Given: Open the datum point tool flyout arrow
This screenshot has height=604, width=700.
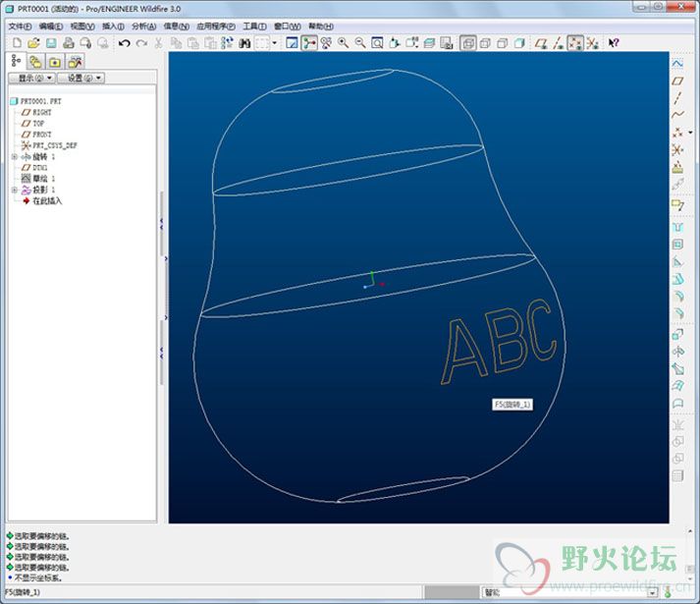Looking at the screenshot, I should point(690,133).
